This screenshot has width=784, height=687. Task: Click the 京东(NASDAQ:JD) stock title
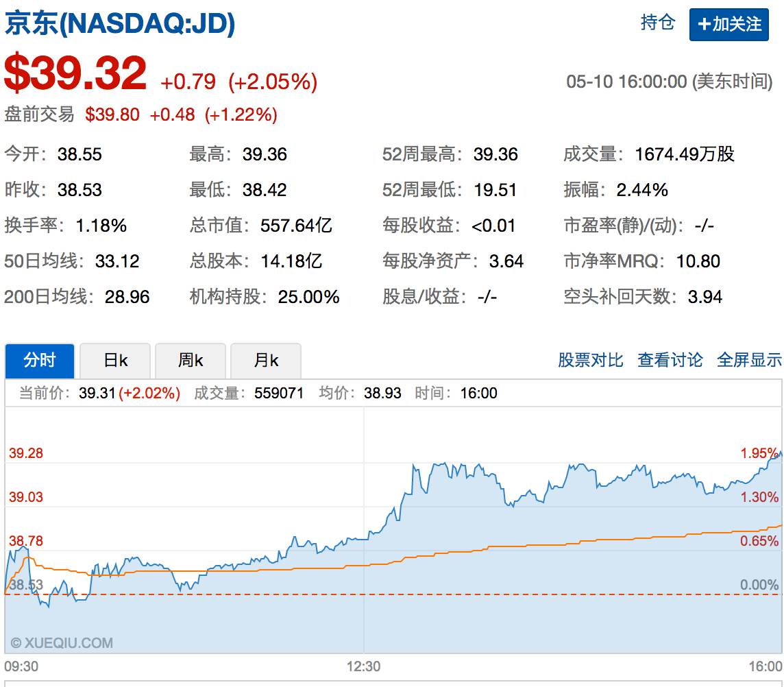click(x=120, y=23)
